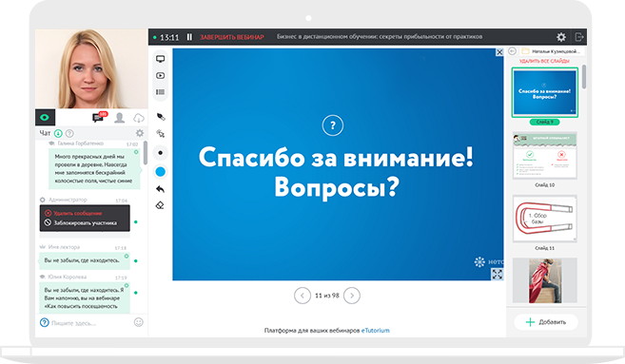The width and height of the screenshot is (625, 364).
Task: Open chat help question-mark icon next to Чат
Action: [69, 133]
